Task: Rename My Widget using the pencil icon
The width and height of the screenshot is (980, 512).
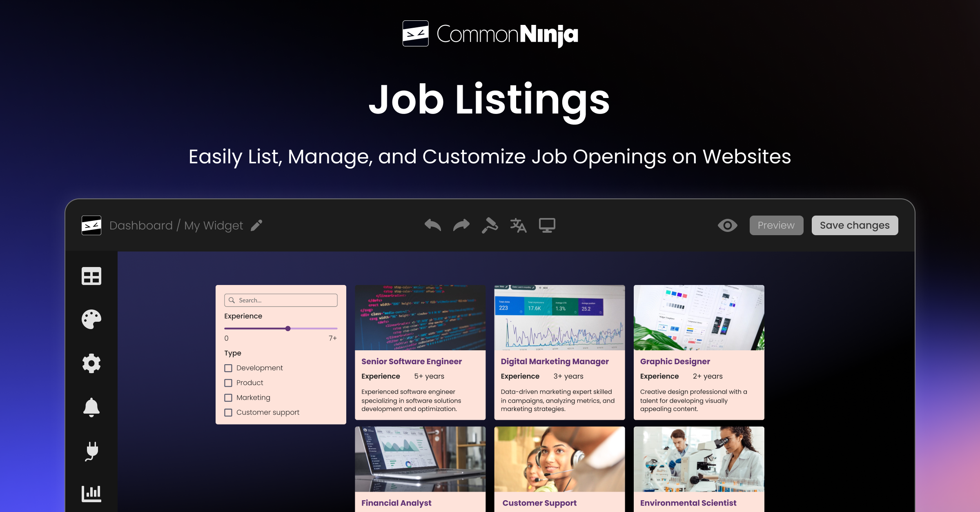Action: pos(256,225)
